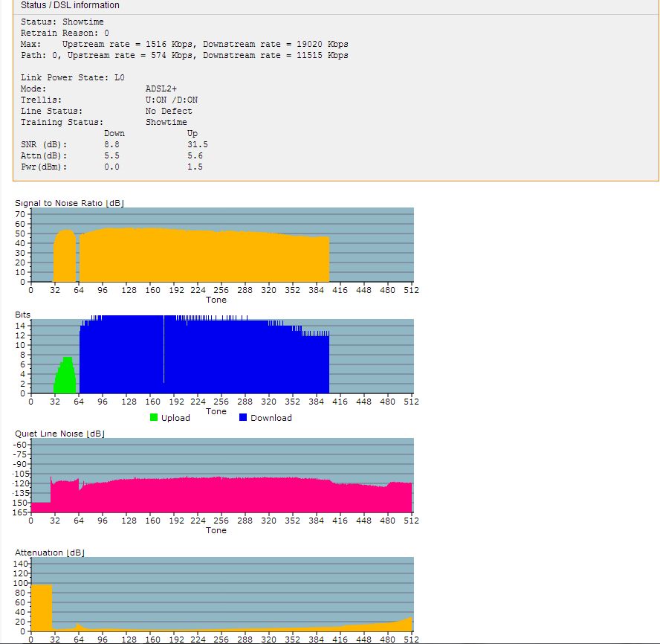Viewport: 660px width, 644px height.
Task: Click the upstream attenuation value "5.6"
Action: click(x=195, y=156)
